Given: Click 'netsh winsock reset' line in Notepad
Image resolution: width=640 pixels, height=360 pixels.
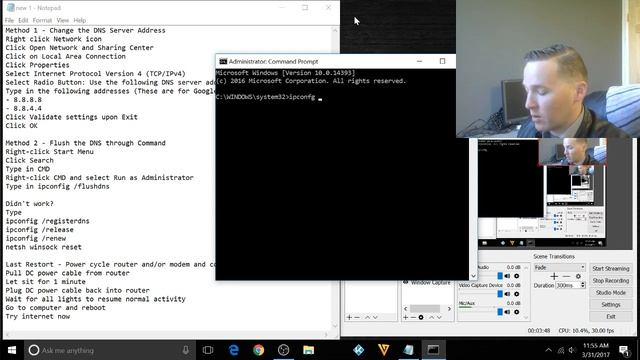Looking at the screenshot, I should pos(43,247).
